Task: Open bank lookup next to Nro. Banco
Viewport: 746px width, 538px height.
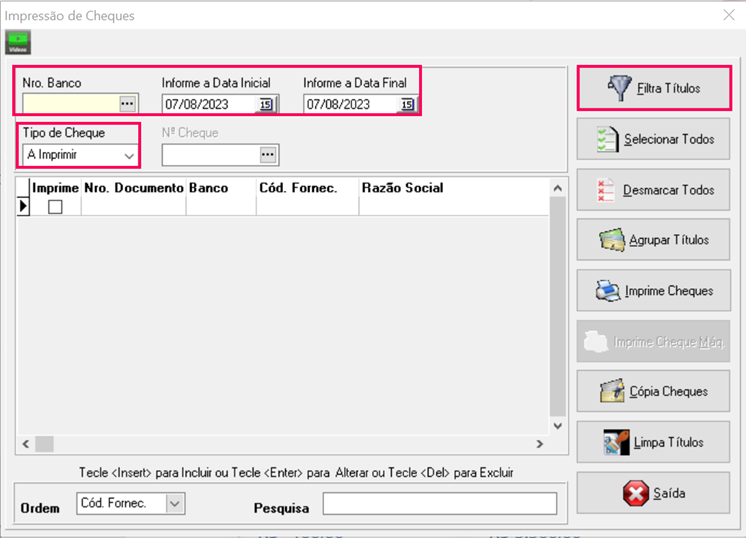Action: coord(127,104)
